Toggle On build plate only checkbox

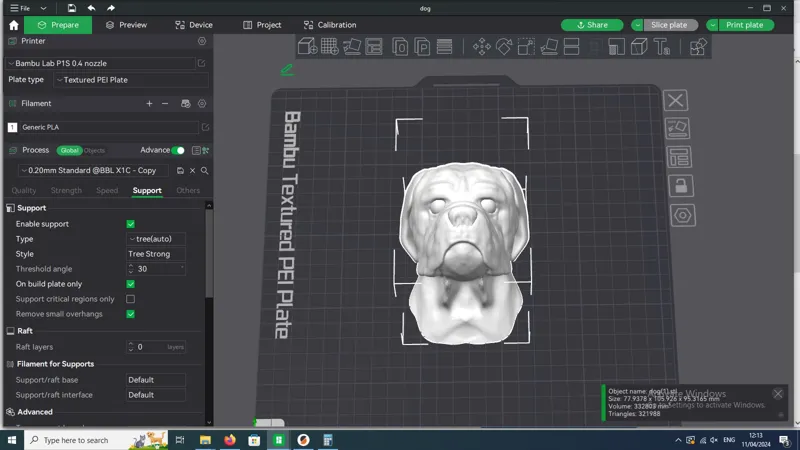coord(131,284)
